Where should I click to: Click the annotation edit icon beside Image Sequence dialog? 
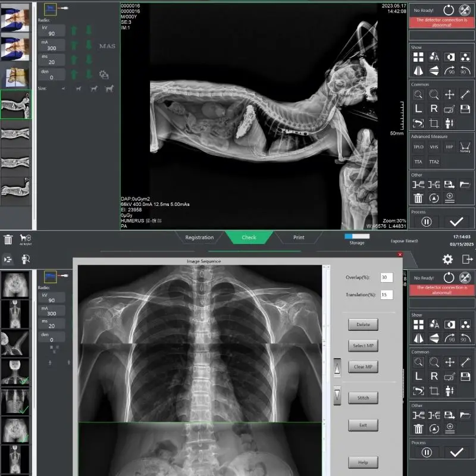tap(450, 377)
